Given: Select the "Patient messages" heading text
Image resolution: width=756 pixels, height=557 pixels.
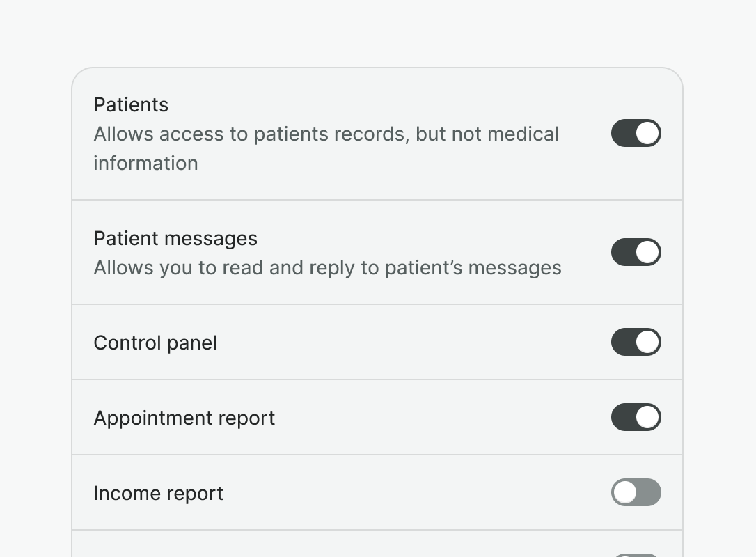Looking at the screenshot, I should pos(175,238).
